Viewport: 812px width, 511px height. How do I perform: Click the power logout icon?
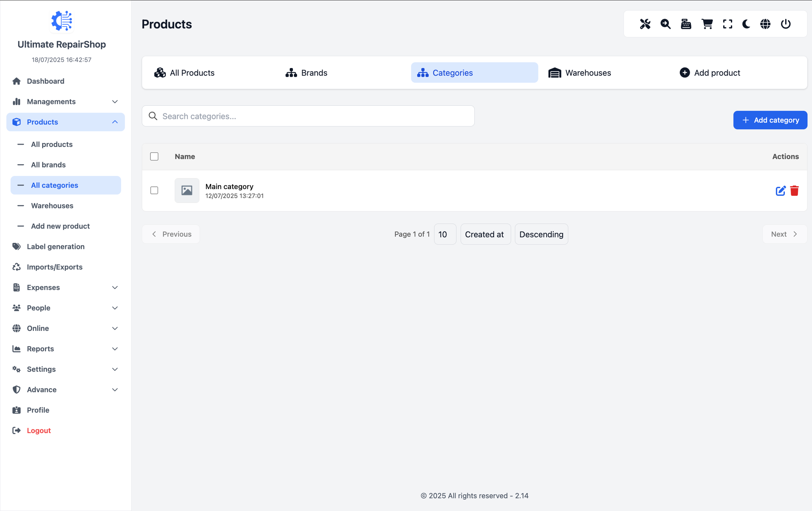786,24
